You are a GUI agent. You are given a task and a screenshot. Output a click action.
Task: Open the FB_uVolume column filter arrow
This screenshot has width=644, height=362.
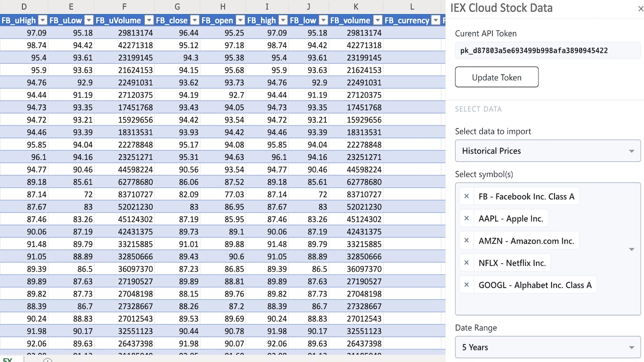[x=149, y=20]
